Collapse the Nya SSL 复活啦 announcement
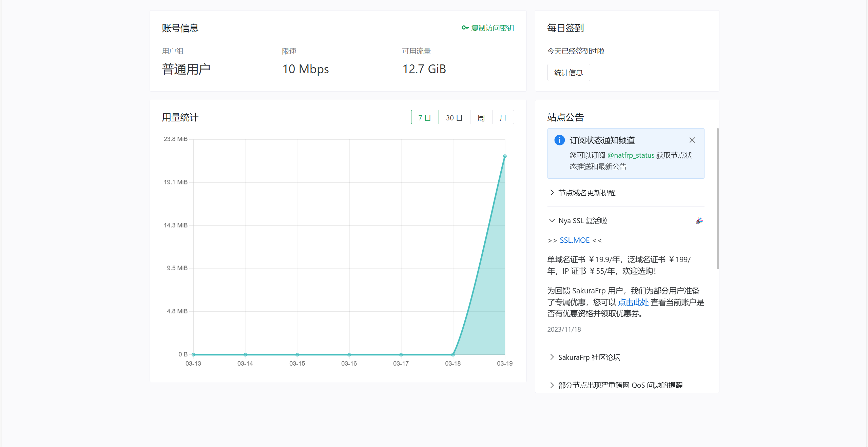The width and height of the screenshot is (868, 447). point(582,220)
